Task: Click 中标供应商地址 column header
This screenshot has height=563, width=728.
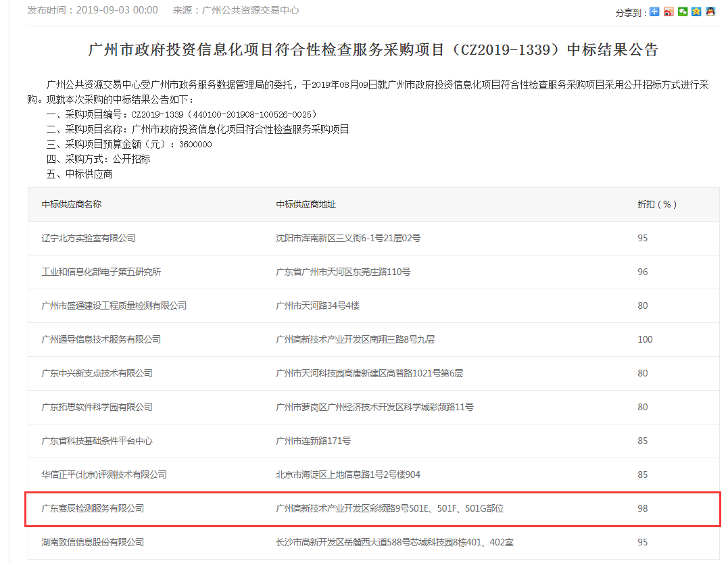Action: pyautogui.click(x=306, y=204)
